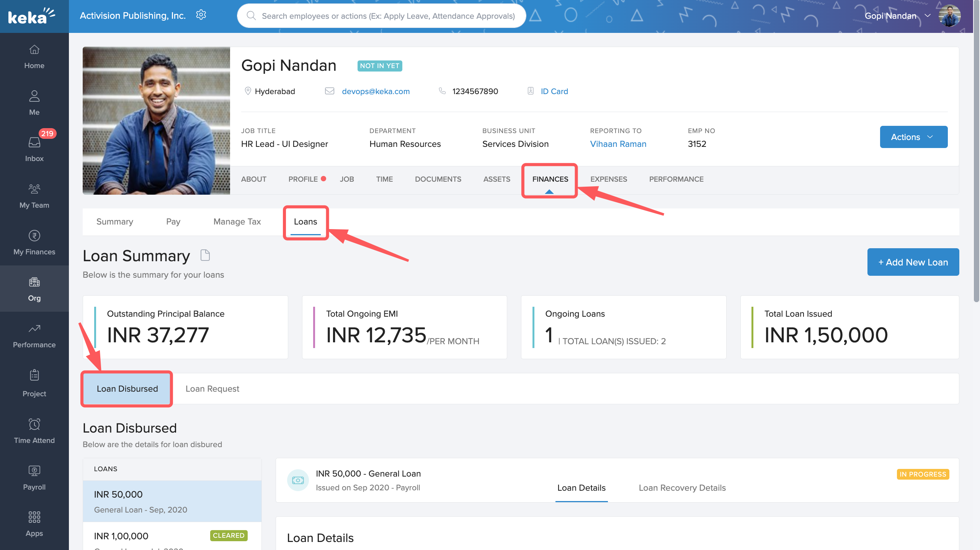Open Time Attend clock icon
The height and width of the screenshot is (550, 980).
pyautogui.click(x=34, y=424)
